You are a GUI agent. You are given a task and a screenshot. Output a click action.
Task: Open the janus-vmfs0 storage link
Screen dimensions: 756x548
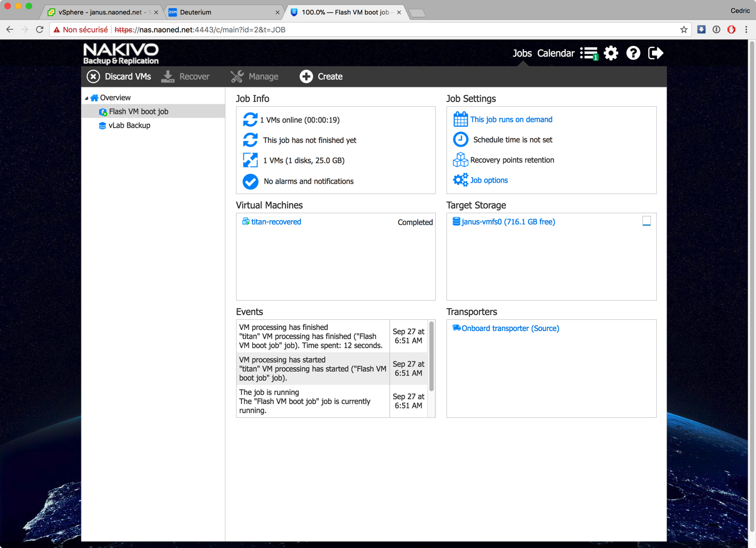point(508,222)
